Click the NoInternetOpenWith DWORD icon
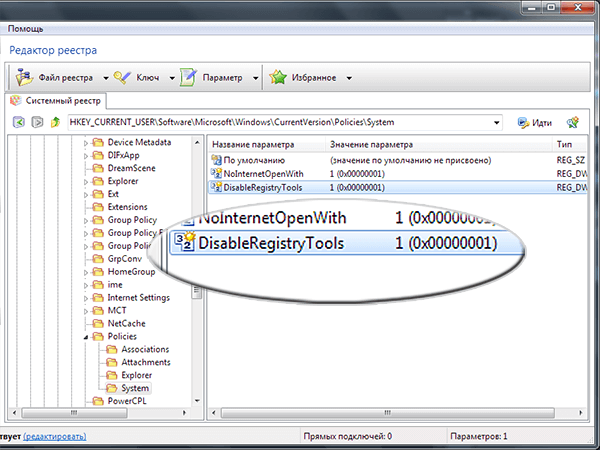The height and width of the screenshot is (450, 600). coord(217,173)
